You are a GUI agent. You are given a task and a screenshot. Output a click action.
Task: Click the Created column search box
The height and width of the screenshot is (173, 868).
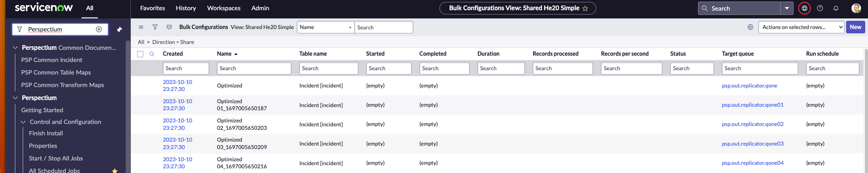[x=186, y=68]
